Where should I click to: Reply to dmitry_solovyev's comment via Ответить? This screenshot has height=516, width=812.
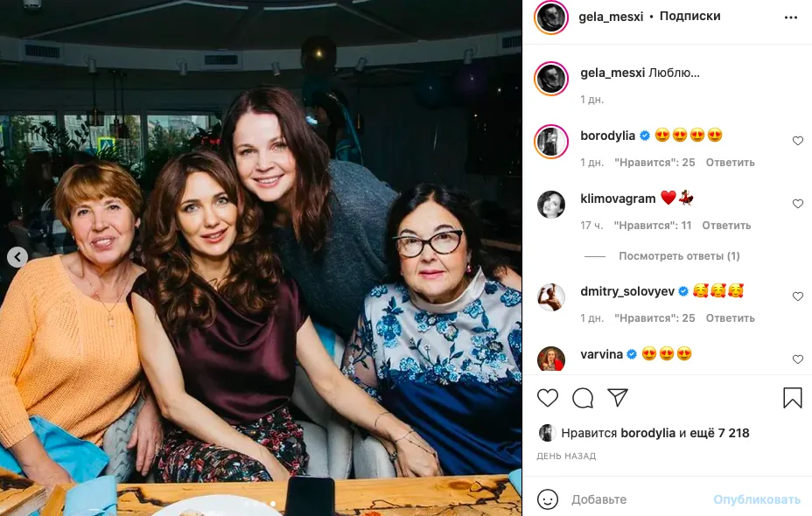(730, 318)
